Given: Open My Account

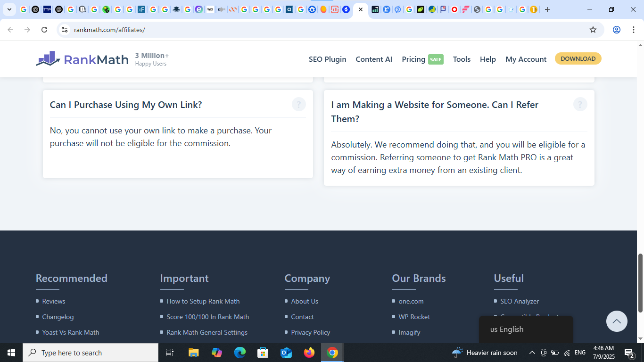Looking at the screenshot, I should coord(526,59).
